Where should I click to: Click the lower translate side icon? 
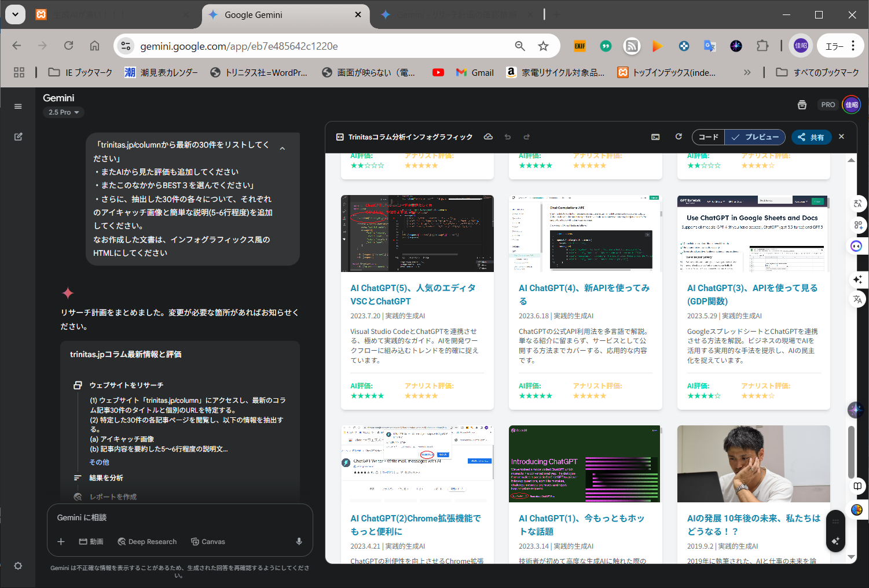857,299
